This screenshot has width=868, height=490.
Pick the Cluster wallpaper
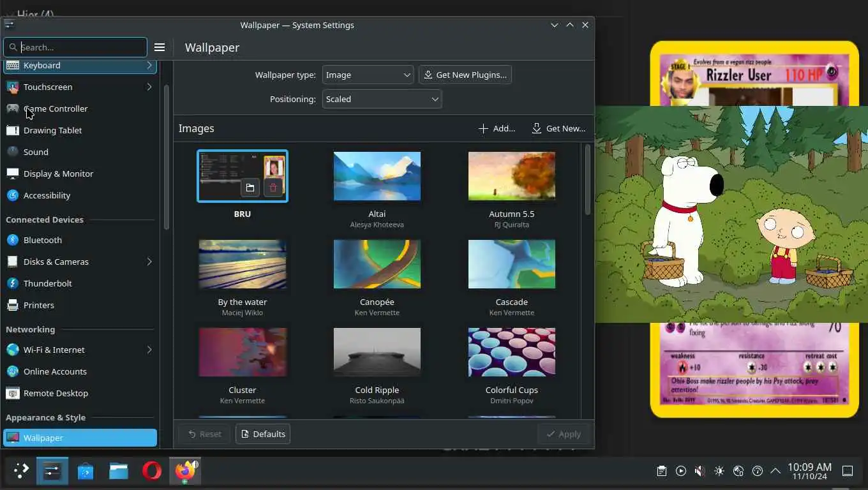[243, 352]
